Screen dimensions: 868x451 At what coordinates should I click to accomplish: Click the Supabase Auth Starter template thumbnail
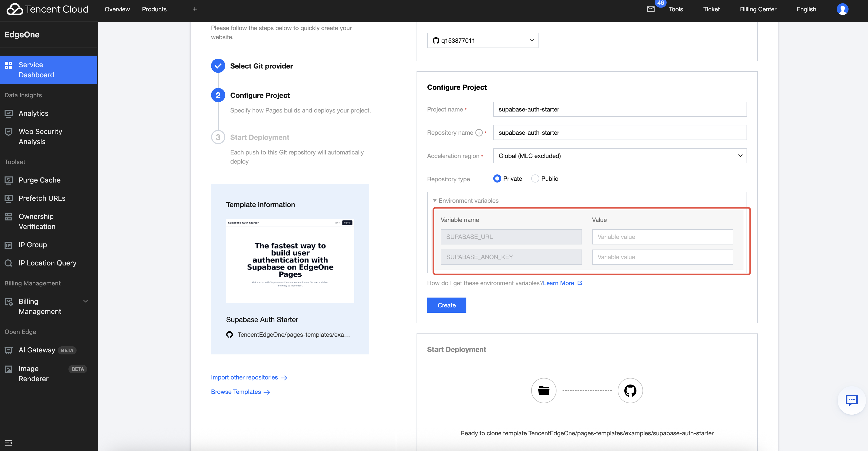click(x=290, y=261)
